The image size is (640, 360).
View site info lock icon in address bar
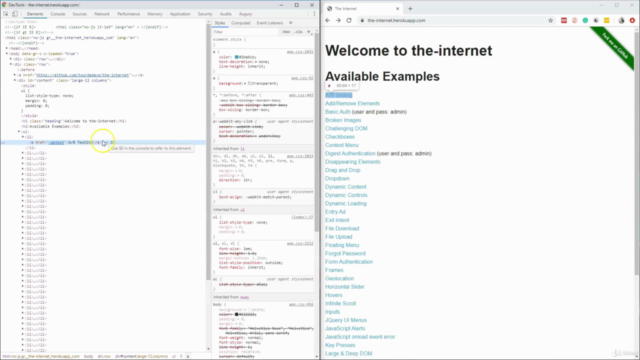pos(362,20)
